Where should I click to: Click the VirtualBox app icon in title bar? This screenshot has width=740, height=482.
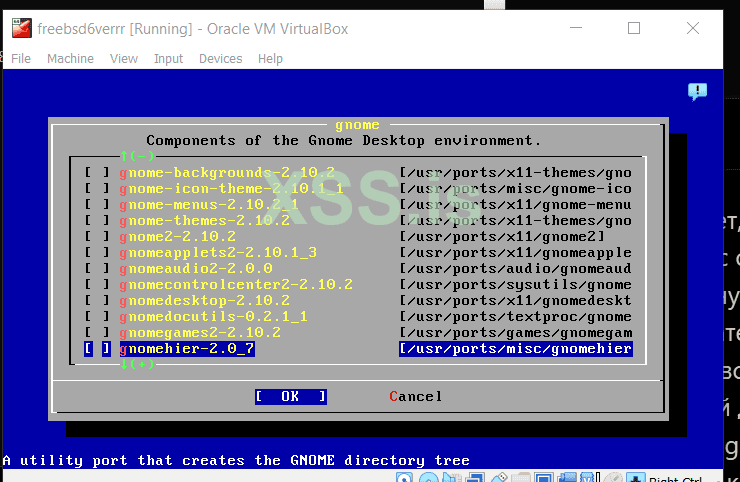[x=21, y=28]
